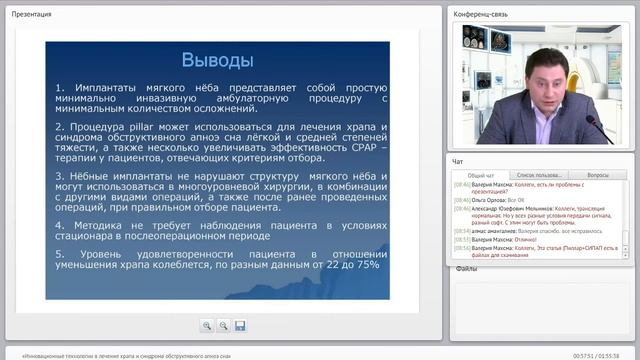Click the chat message from Ольга Орлова
The width and height of the screenshot is (640, 360).
(489, 200)
